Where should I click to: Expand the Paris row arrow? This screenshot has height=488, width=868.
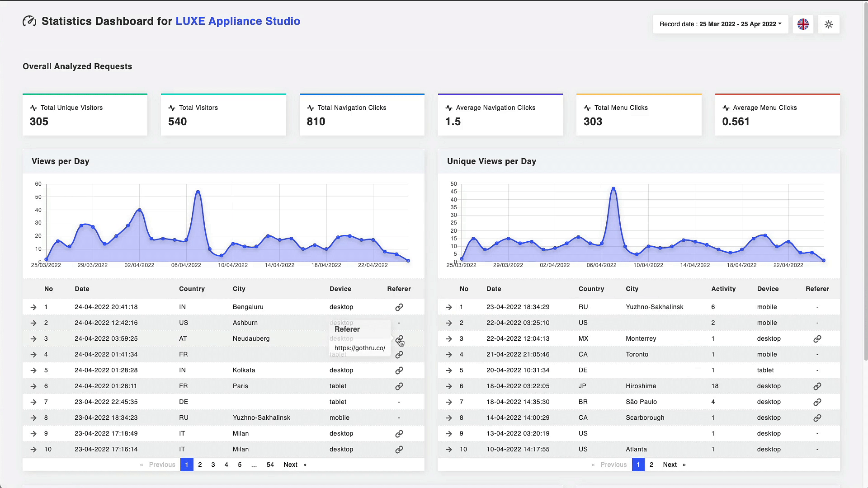point(33,386)
